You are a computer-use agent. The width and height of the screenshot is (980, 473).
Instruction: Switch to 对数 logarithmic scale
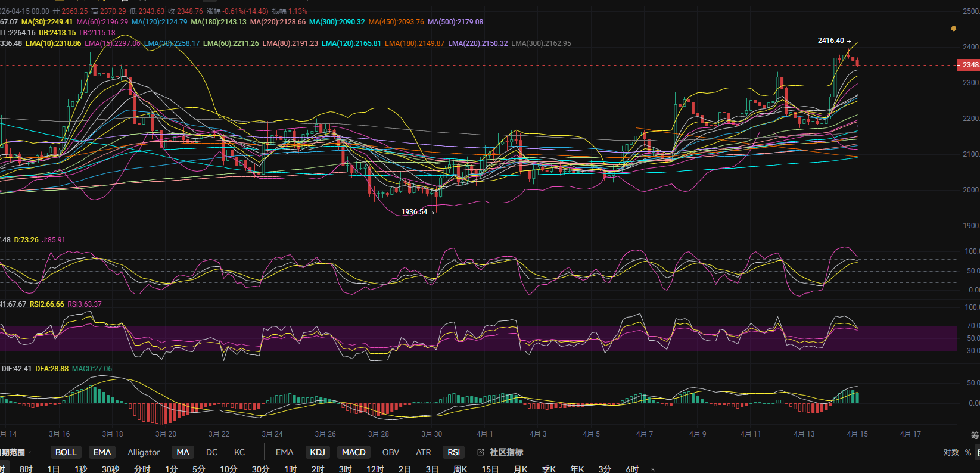click(951, 452)
